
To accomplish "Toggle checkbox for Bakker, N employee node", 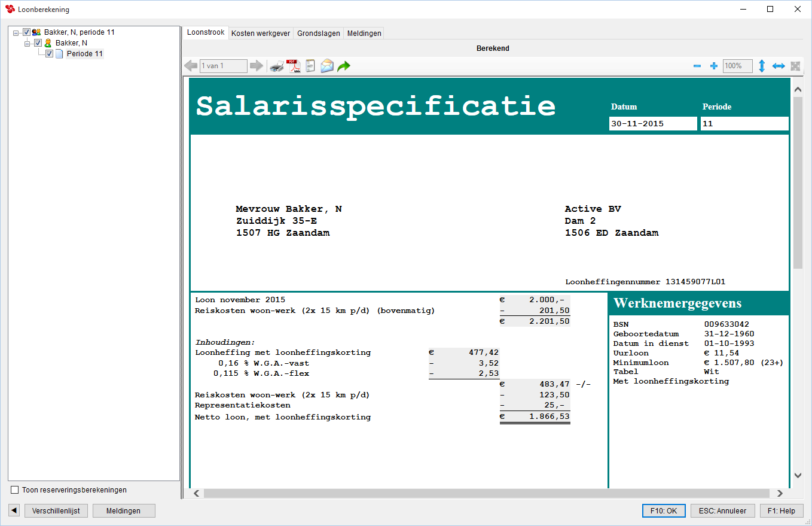I will click(x=38, y=43).
